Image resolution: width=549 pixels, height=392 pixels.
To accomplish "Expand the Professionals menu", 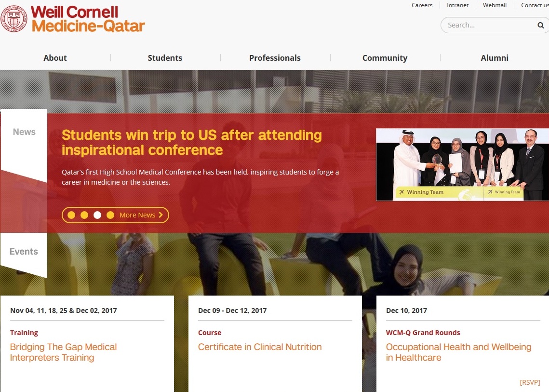I will pyautogui.click(x=275, y=58).
